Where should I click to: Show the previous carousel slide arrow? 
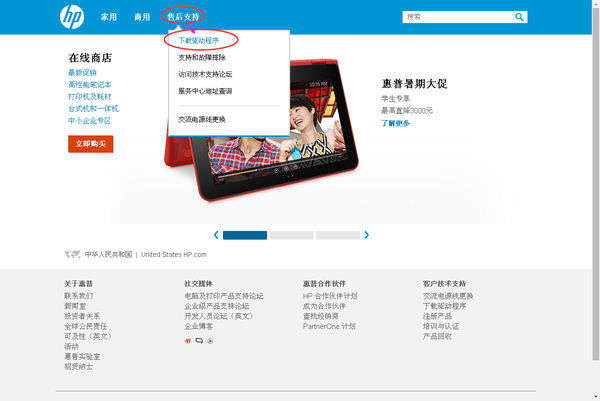216,235
